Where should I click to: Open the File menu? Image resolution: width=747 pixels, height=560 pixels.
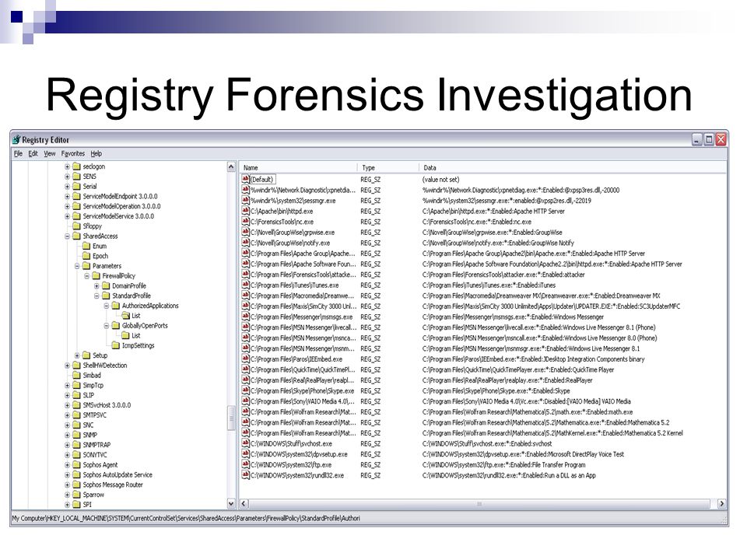tap(18, 153)
